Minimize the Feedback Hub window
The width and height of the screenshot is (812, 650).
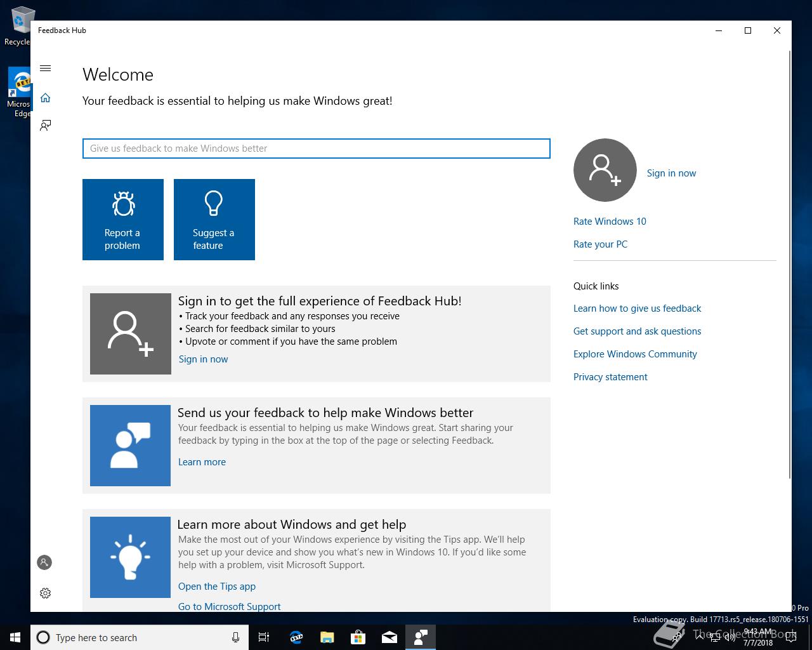coord(719,30)
